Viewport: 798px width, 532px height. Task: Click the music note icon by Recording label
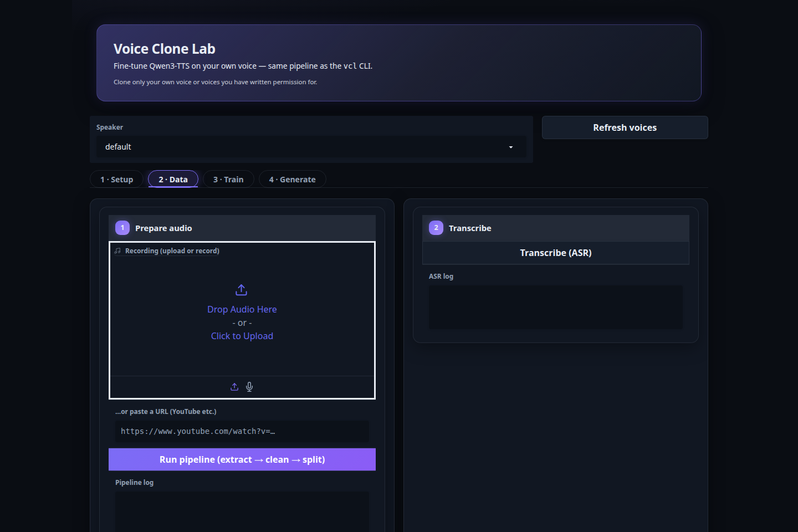(117, 251)
